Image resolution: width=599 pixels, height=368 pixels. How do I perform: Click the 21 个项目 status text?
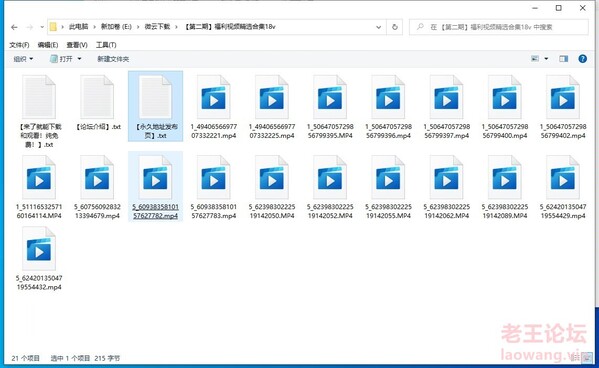(26, 358)
